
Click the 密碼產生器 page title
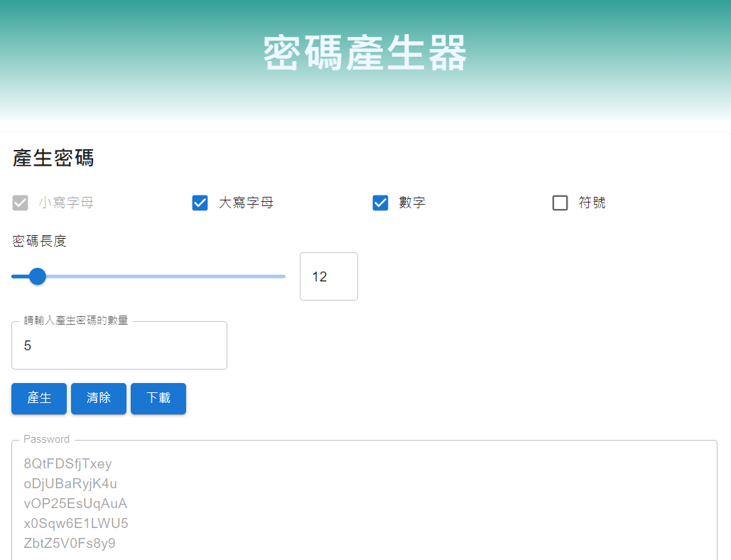point(365,53)
